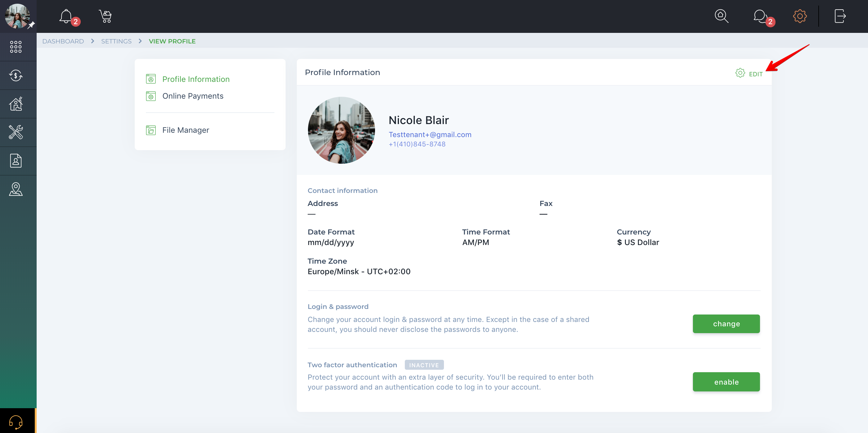Click the pin icon beside the avatar
This screenshot has width=868, height=433.
tap(31, 25)
